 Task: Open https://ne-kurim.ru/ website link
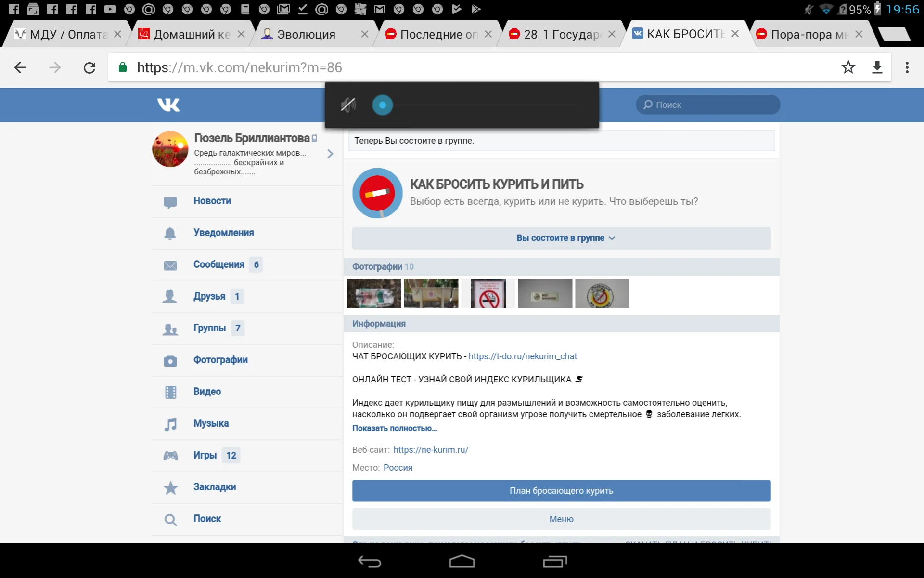pos(431,449)
